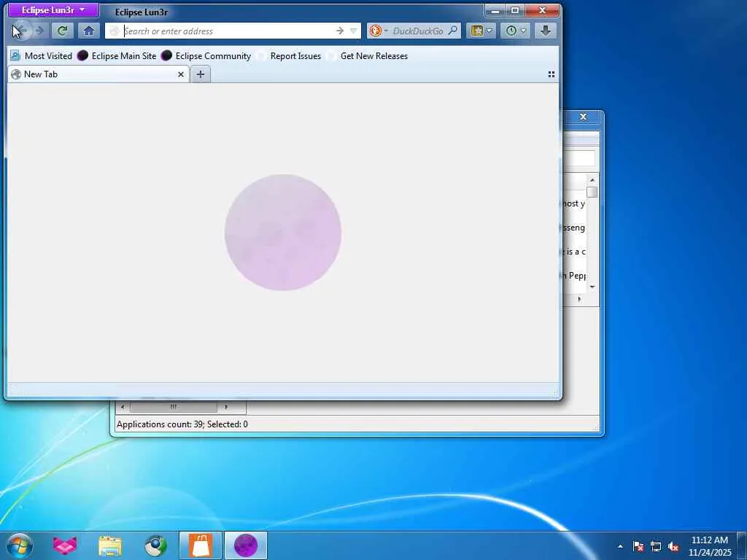The width and height of the screenshot is (747, 560).
Task: Go forward with the forward arrow button
Action: pyautogui.click(x=39, y=31)
